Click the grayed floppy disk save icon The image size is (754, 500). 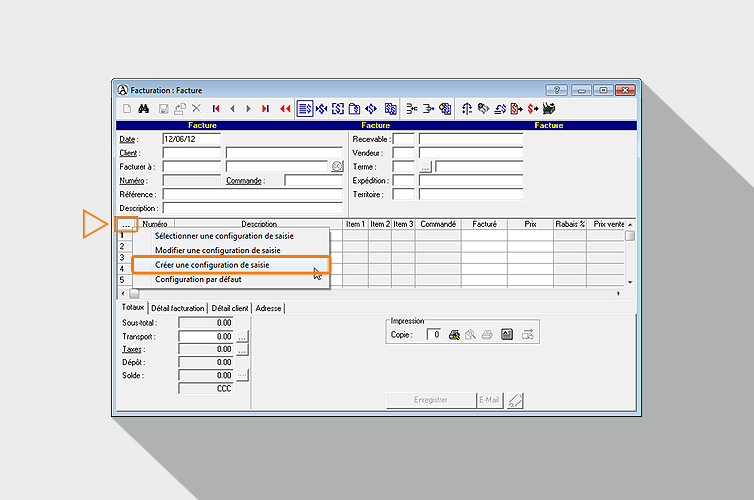163,109
